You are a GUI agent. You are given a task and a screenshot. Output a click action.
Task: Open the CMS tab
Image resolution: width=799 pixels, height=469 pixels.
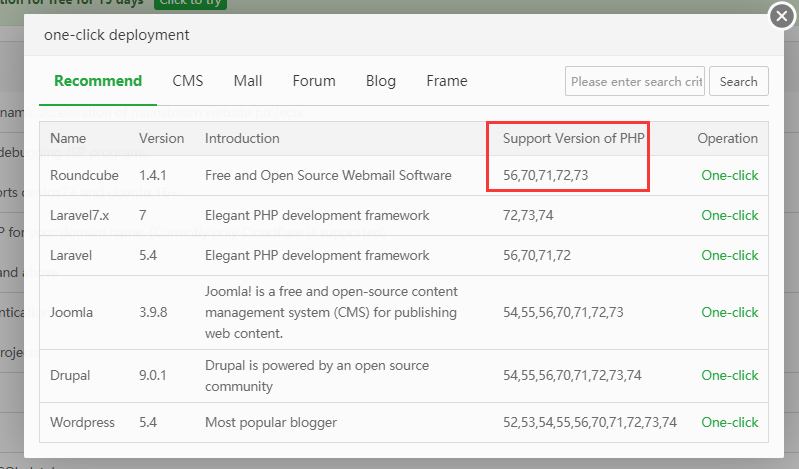click(x=187, y=81)
